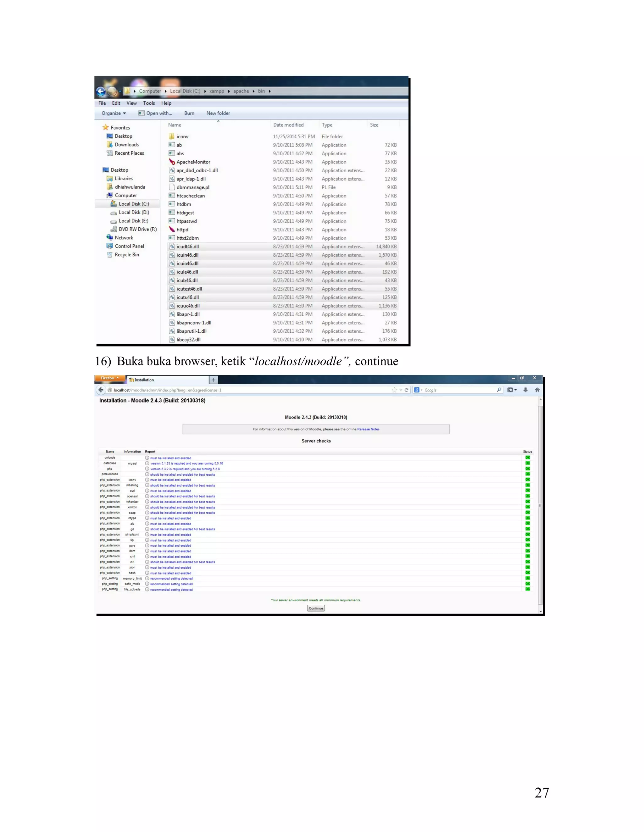Viewport: 644px width, 832px height.
Task: Click the browser vertical scrollbar
Action: 540,505
